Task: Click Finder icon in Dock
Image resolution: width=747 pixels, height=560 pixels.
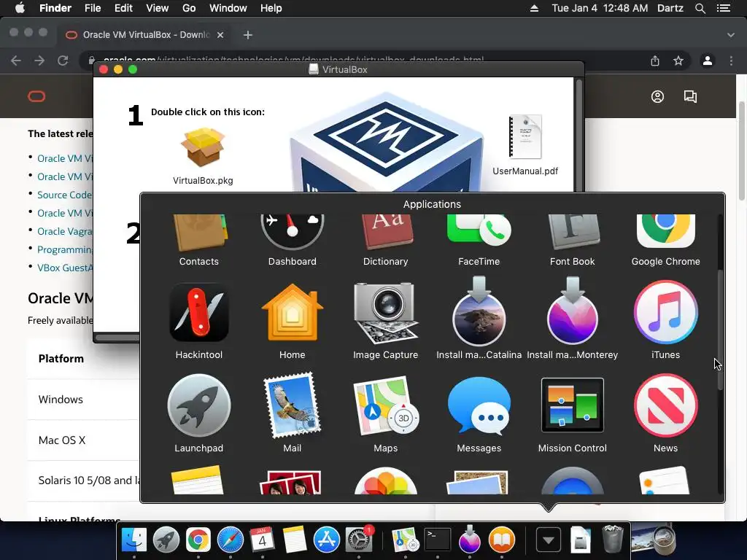Action: click(134, 540)
